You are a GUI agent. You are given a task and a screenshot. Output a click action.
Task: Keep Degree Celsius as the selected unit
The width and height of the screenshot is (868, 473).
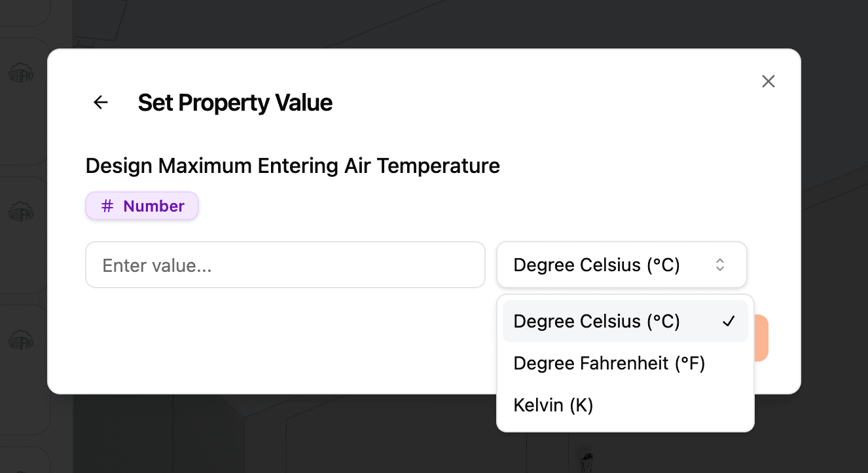[x=596, y=321]
